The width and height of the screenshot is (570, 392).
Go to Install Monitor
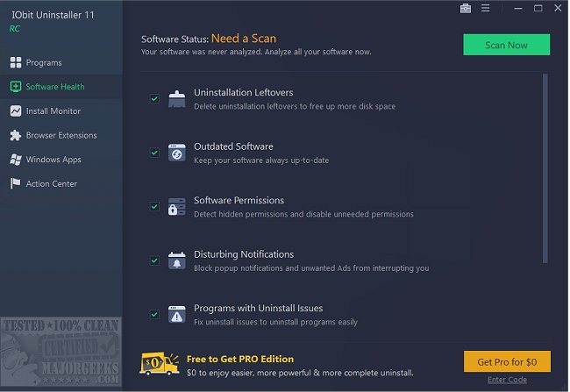(x=61, y=111)
